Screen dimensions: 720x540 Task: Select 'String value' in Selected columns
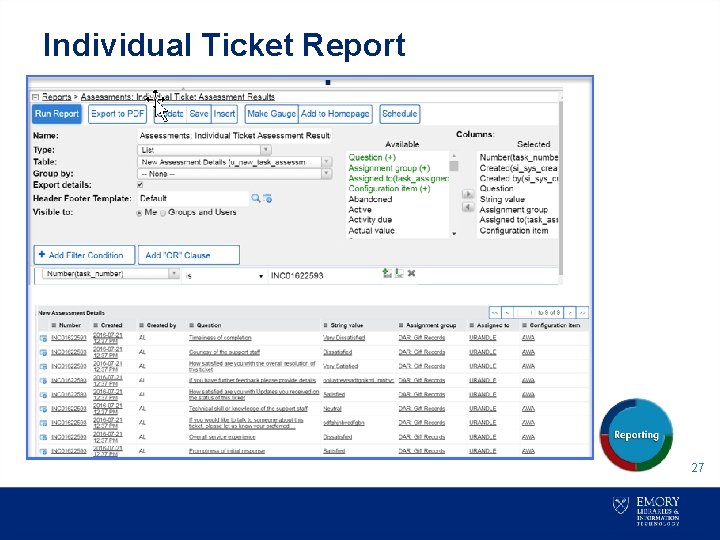click(502, 200)
